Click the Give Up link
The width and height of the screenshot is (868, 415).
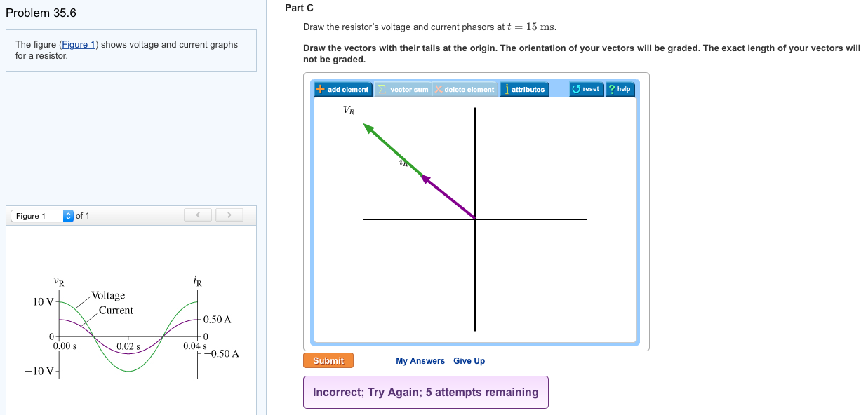[469, 360]
